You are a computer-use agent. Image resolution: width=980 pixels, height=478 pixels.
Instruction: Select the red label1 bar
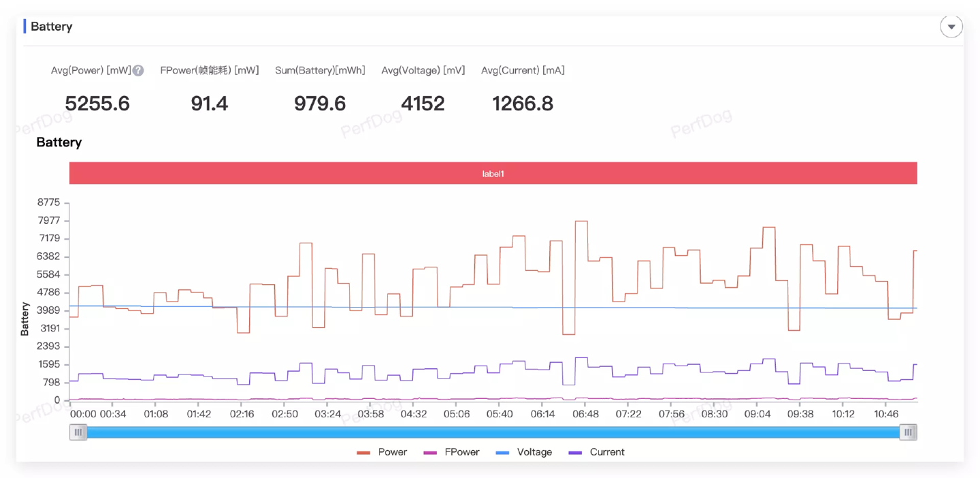493,173
